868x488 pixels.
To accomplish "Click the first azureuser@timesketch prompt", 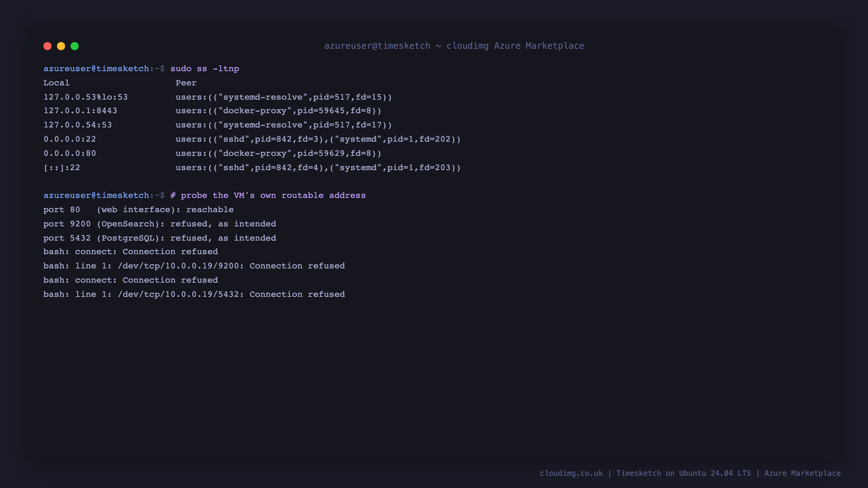I will (x=104, y=68).
